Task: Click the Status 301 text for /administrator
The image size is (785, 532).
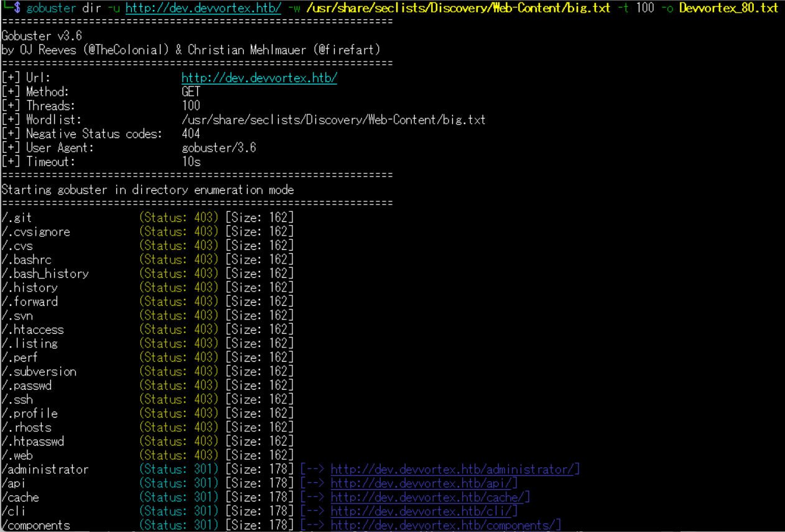Action: (179, 470)
